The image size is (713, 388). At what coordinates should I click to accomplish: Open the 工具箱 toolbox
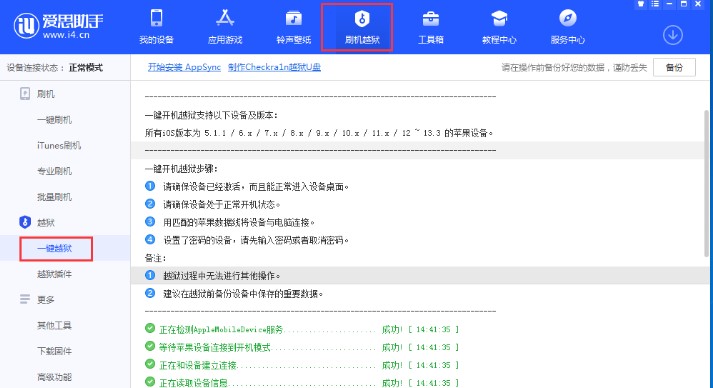click(x=431, y=26)
